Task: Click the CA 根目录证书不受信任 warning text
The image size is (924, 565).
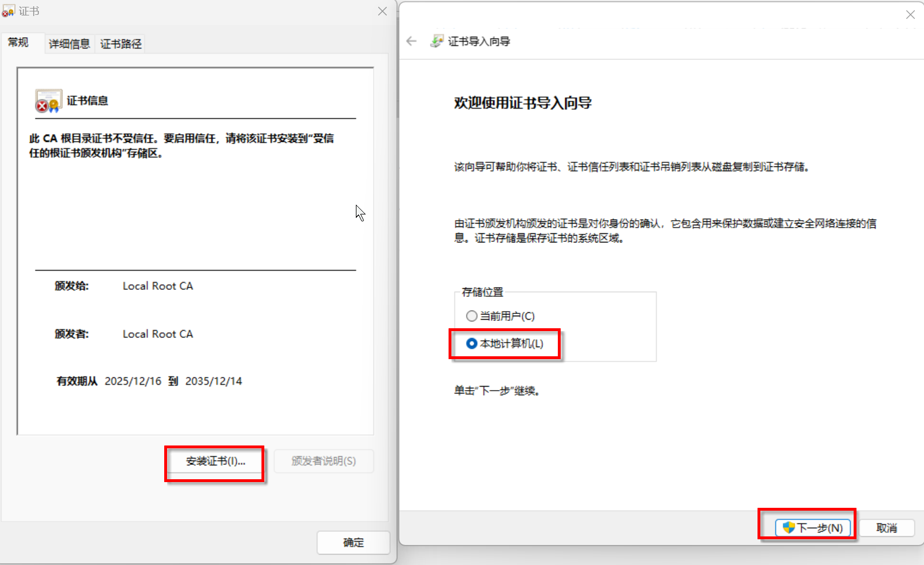Action: click(182, 145)
